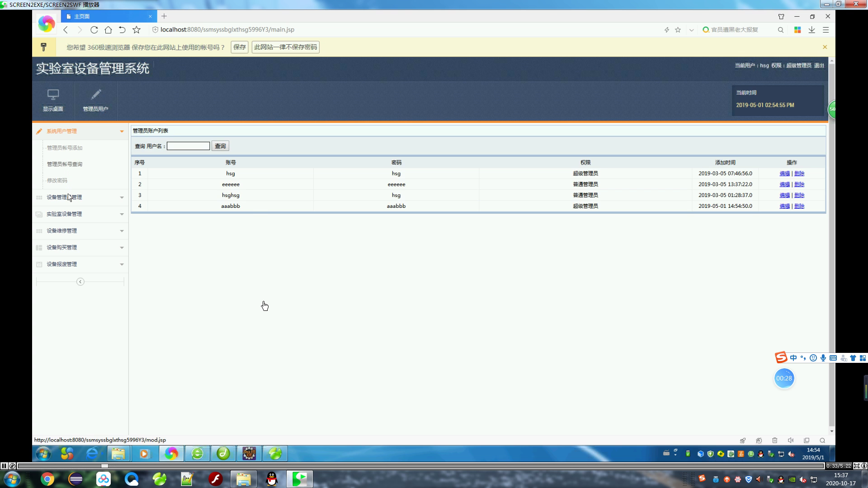The height and width of the screenshot is (488, 868).
Task: Bookmark the page with the toolbar star
Action: (x=137, y=30)
